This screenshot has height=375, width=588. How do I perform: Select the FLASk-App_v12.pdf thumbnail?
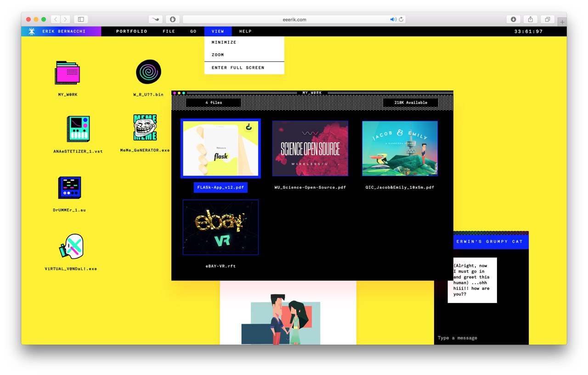[220, 148]
